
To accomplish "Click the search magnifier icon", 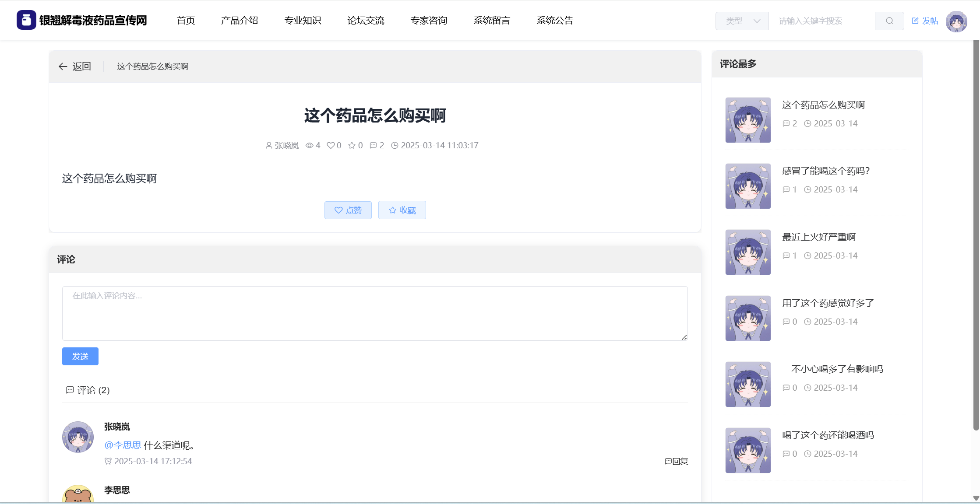I will (889, 21).
